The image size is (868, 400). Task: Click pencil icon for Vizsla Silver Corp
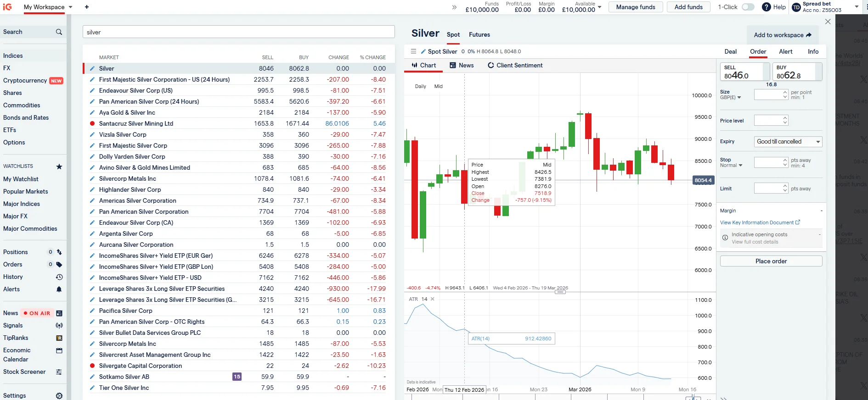click(92, 134)
